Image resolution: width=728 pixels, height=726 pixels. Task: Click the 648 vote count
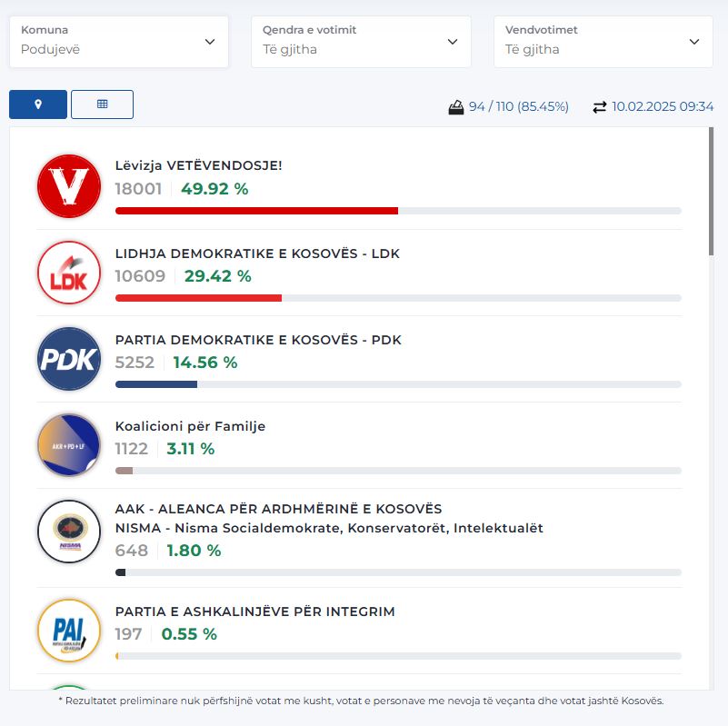pos(132,551)
